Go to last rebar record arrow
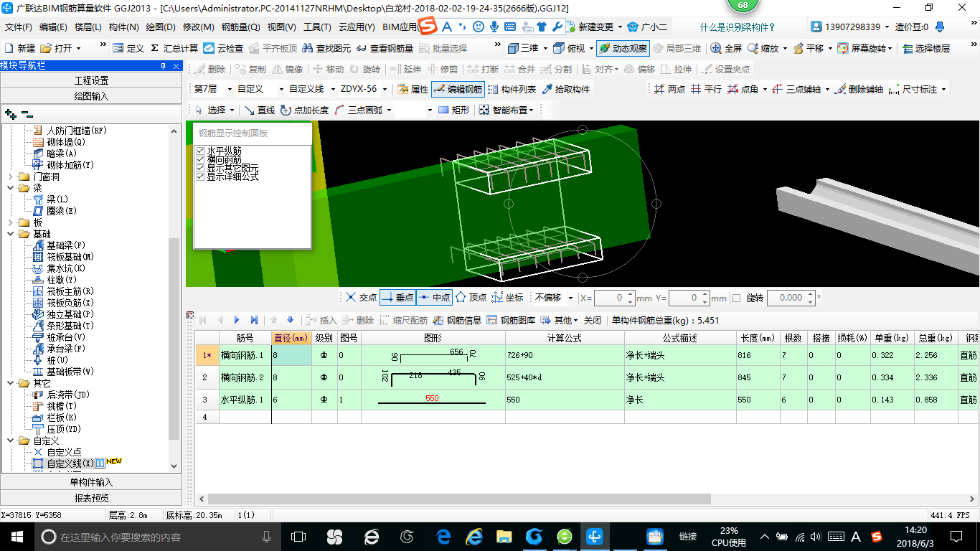 click(x=254, y=320)
